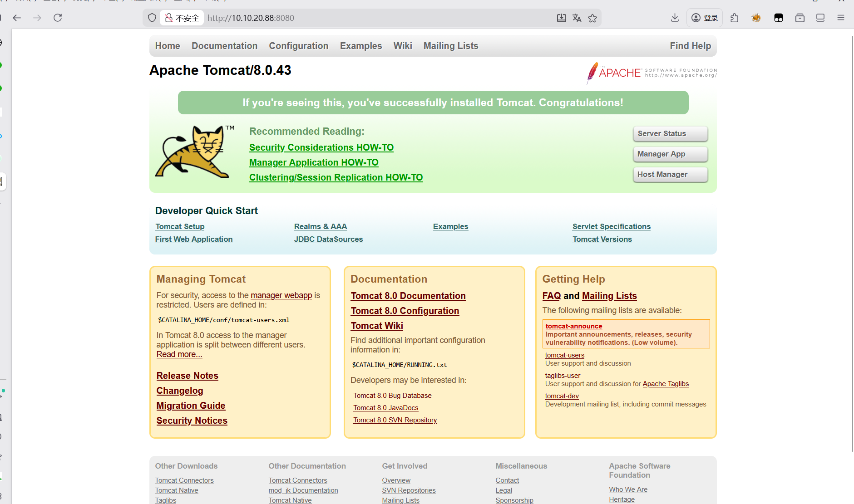Select Configuration in the navigation bar

298,46
